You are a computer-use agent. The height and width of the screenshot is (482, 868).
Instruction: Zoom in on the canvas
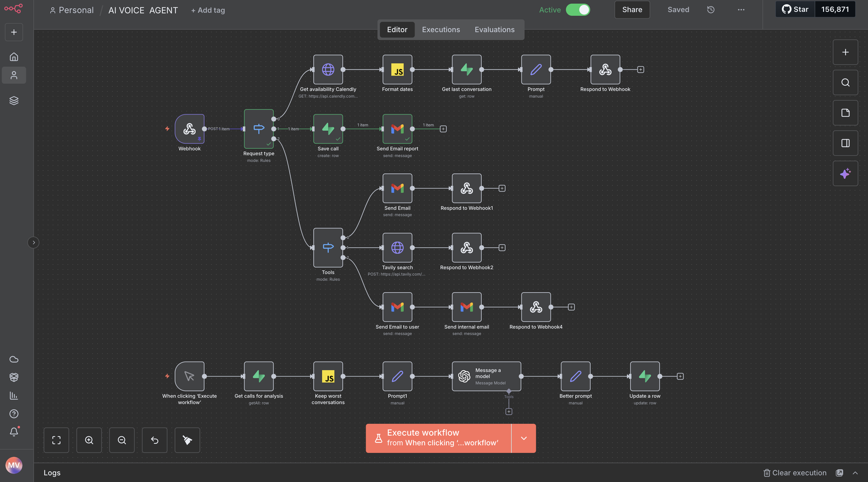click(x=89, y=440)
